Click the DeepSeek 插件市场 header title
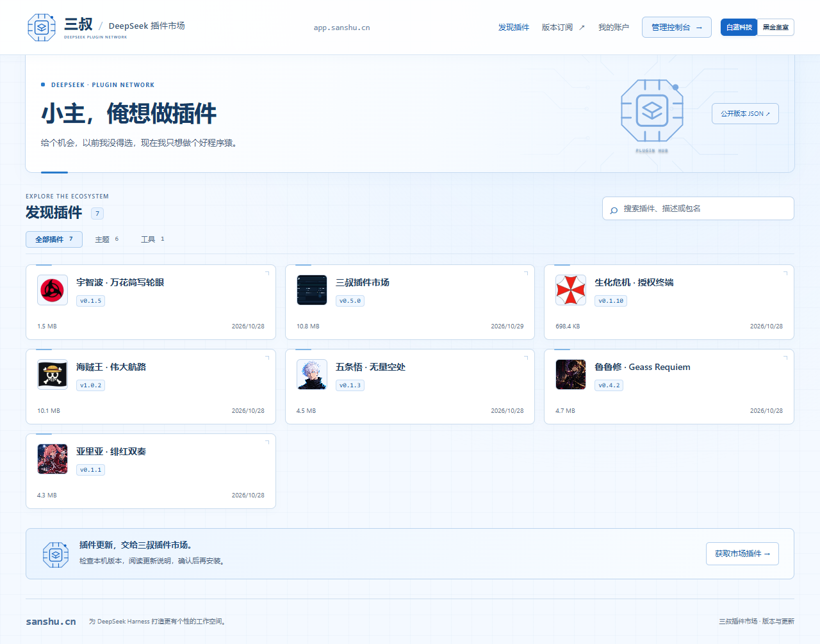The width and height of the screenshot is (820, 644). point(147,26)
